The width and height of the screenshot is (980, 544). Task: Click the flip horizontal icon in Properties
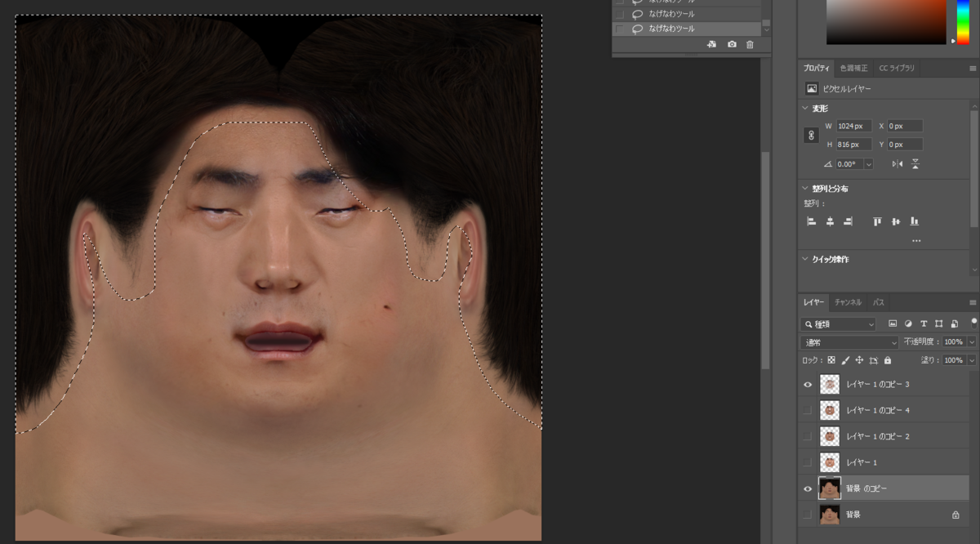[x=898, y=163]
